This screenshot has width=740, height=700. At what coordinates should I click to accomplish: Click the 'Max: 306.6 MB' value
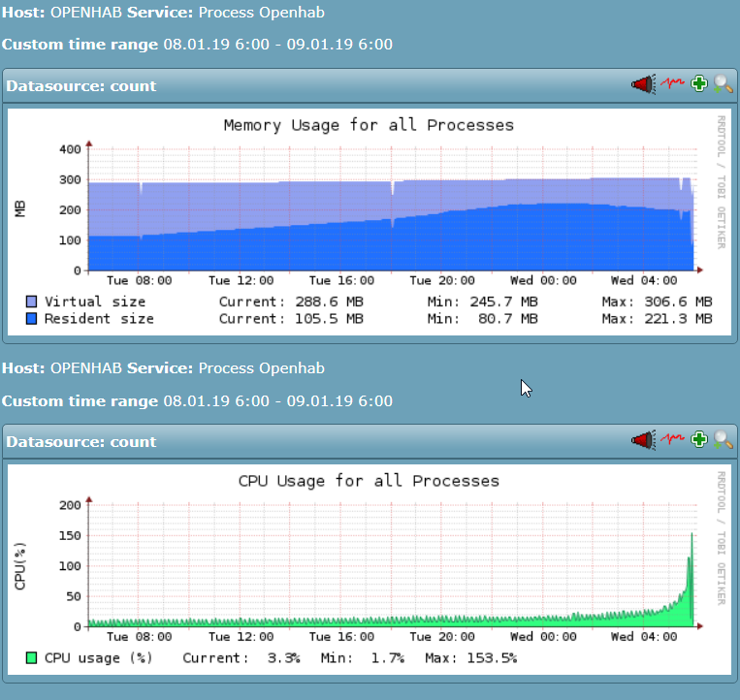[657, 302]
